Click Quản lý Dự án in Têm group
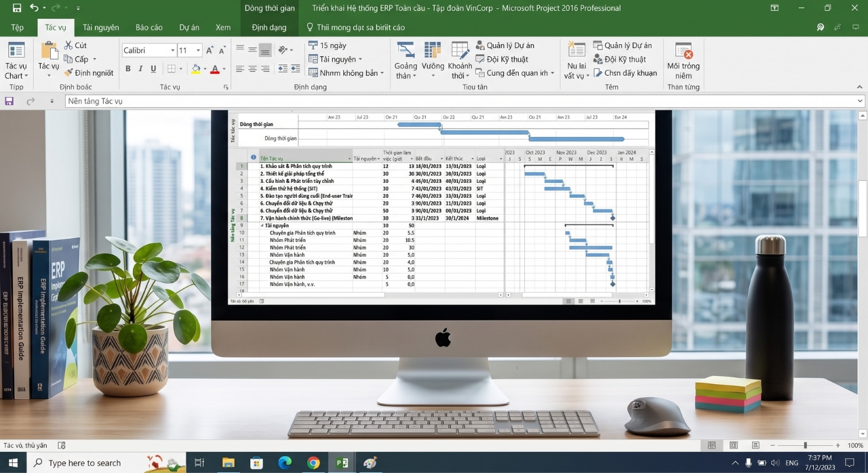 click(x=623, y=45)
